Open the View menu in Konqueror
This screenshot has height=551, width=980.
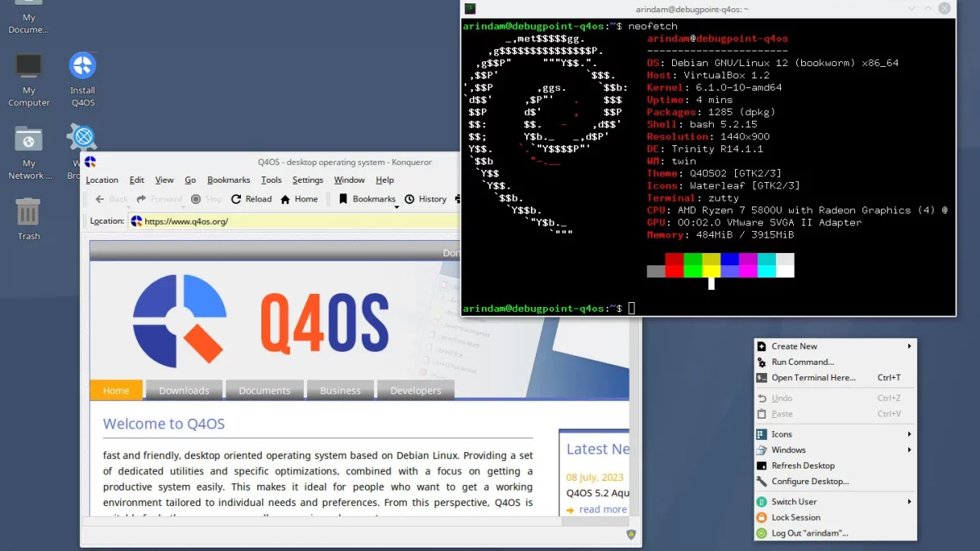(164, 180)
